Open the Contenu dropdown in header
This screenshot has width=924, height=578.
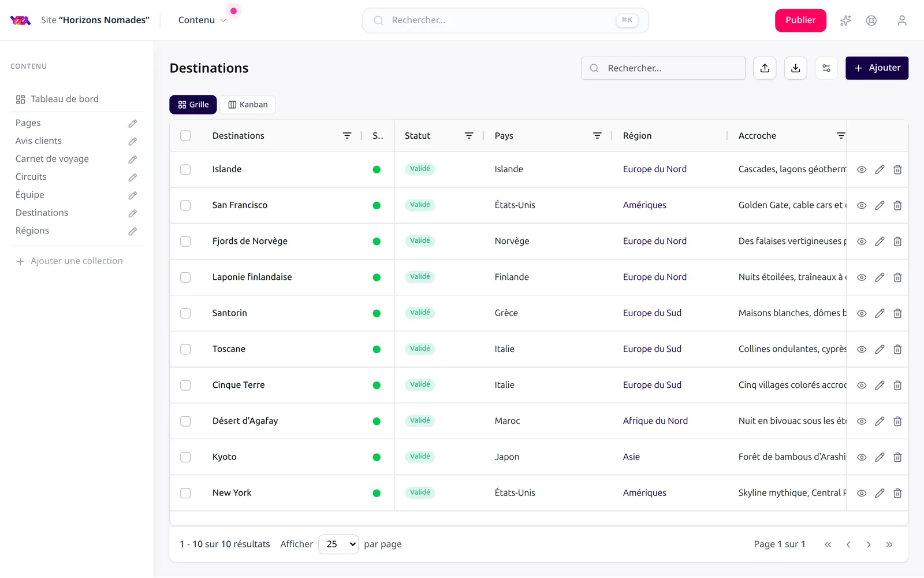click(202, 20)
